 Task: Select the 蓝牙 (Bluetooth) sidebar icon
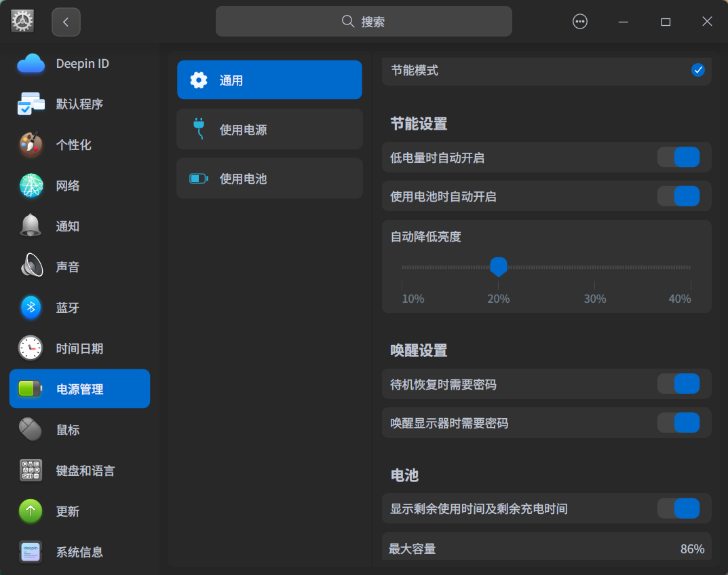point(31,308)
